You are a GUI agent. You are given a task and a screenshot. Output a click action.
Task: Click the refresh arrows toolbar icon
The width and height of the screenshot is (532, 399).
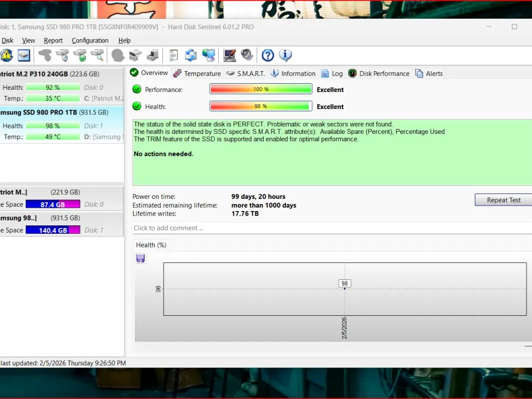[191, 55]
